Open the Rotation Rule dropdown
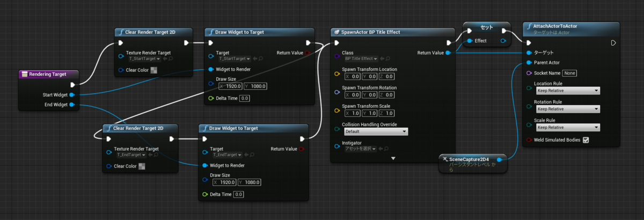 coord(568,109)
